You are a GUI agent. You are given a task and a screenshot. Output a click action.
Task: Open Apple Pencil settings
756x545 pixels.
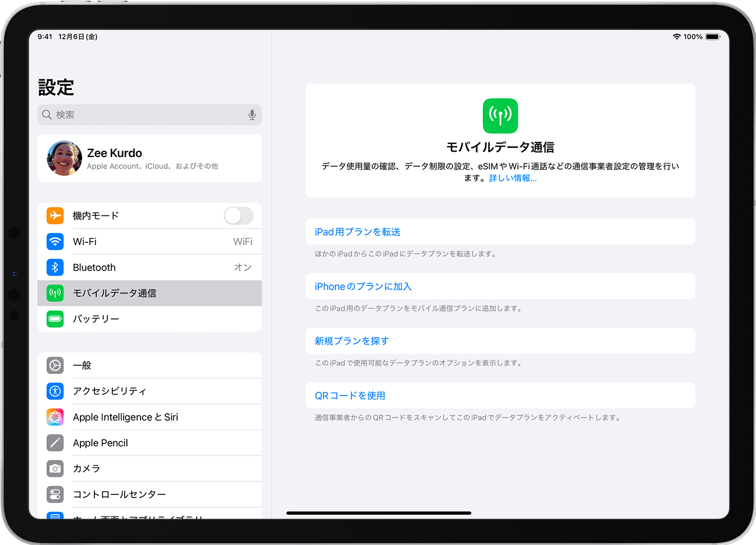(x=150, y=443)
